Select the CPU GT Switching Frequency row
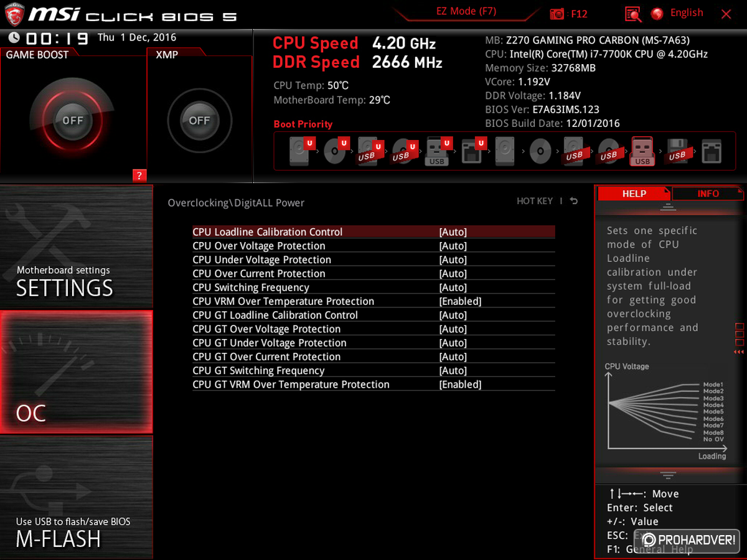 click(x=374, y=370)
